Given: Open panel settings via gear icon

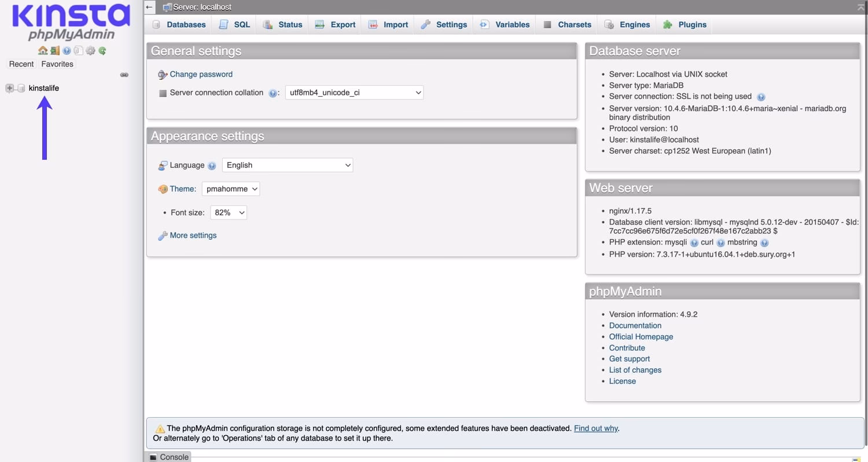Looking at the screenshot, I should [90, 50].
